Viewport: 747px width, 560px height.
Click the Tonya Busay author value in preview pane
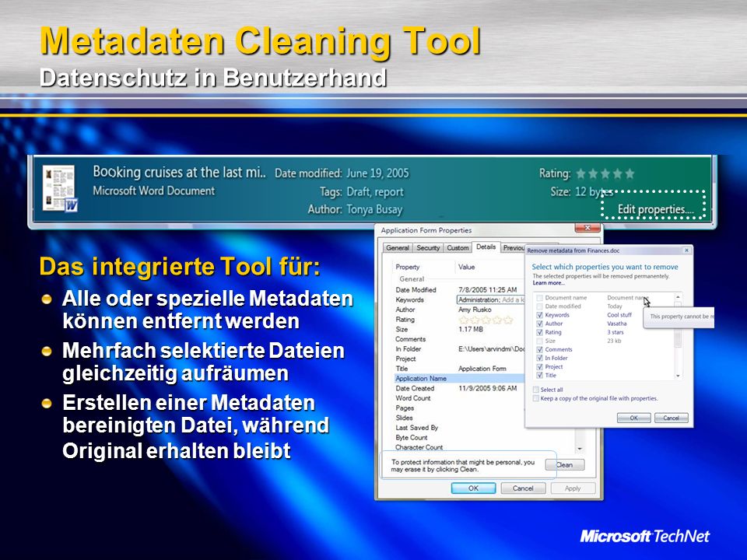point(374,209)
